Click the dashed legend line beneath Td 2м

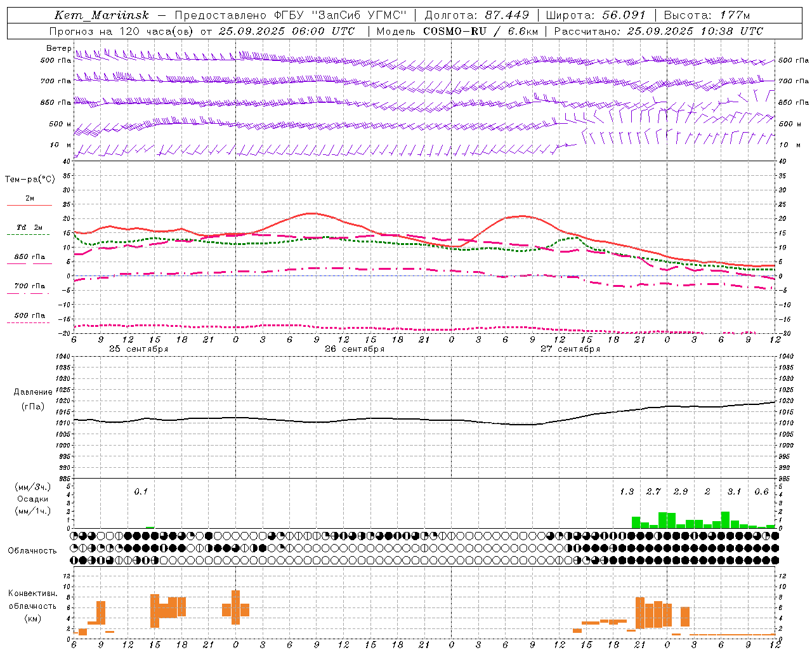coord(29,235)
